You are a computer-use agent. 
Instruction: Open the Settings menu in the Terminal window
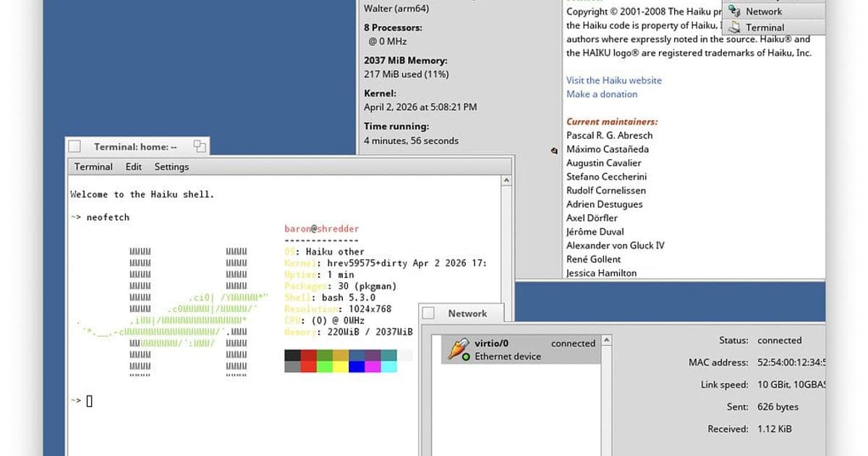pos(171,166)
